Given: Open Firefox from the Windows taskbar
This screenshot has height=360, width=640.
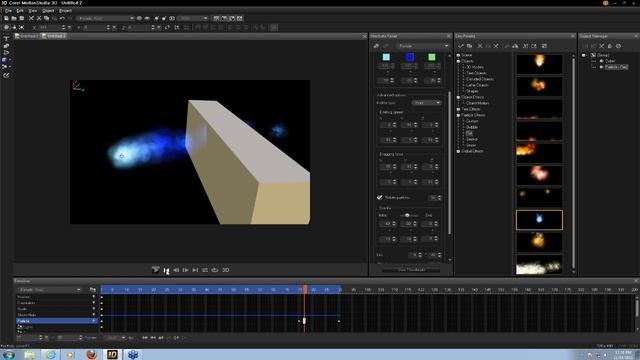Looking at the screenshot, I should [91, 354].
